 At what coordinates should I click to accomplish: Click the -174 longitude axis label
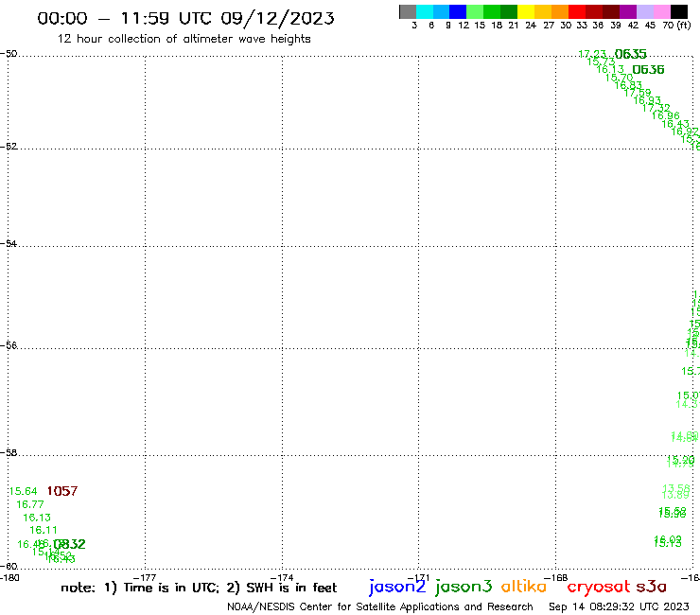click(x=282, y=577)
